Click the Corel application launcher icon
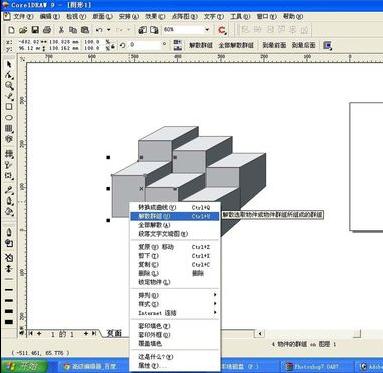Image resolution: width=383 pixels, height=373 pixels. coord(222,30)
